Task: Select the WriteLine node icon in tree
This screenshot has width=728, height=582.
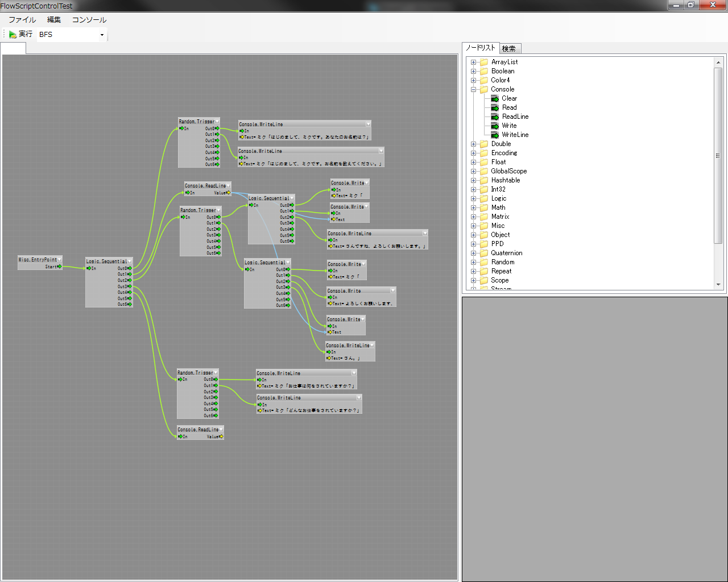Action: point(495,135)
